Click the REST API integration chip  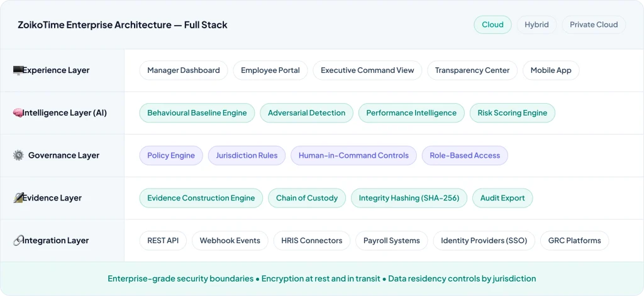tap(163, 241)
